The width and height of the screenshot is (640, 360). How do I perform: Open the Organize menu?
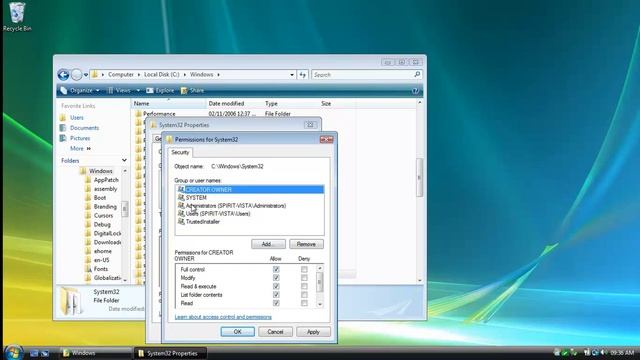80,91
